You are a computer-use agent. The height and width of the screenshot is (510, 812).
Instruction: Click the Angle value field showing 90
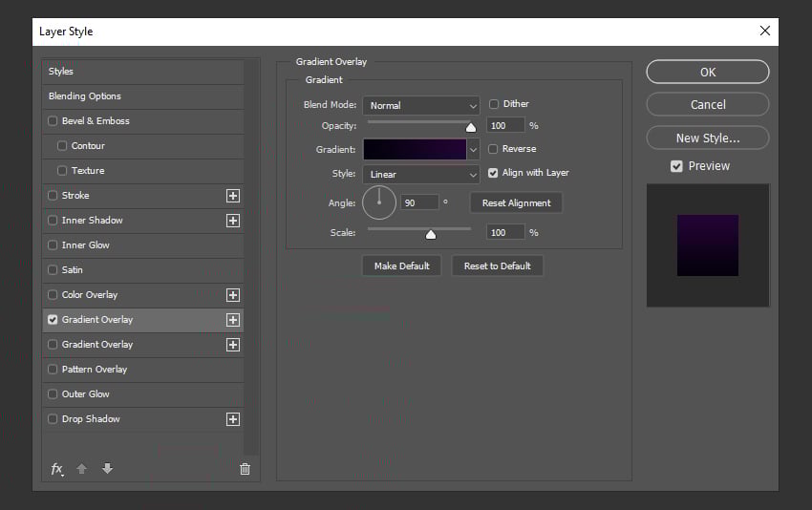click(x=420, y=203)
